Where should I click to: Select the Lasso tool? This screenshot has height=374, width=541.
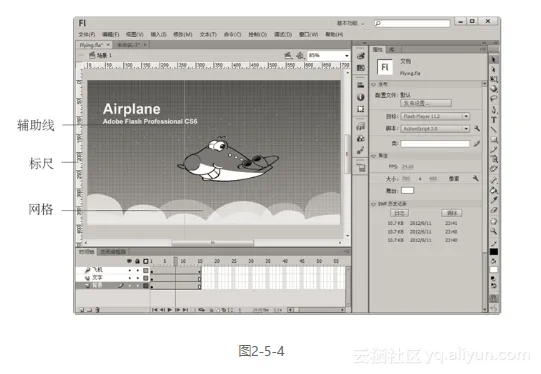[x=494, y=99]
